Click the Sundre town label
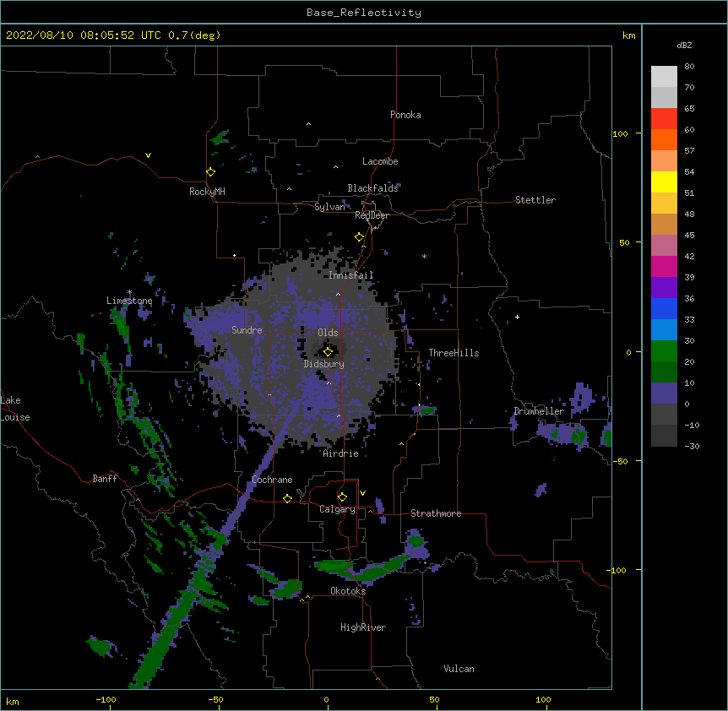 click(x=247, y=330)
